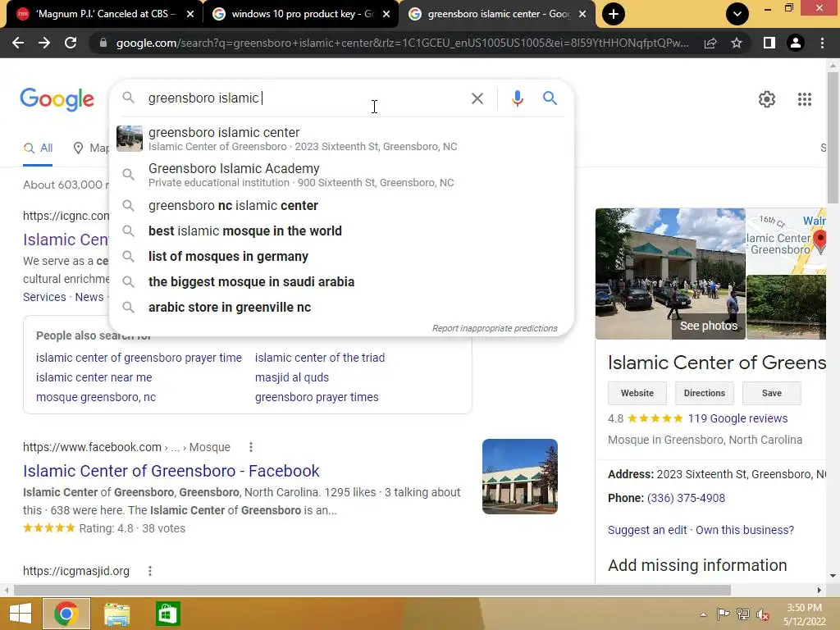Open options for Facebook result

pyautogui.click(x=251, y=447)
